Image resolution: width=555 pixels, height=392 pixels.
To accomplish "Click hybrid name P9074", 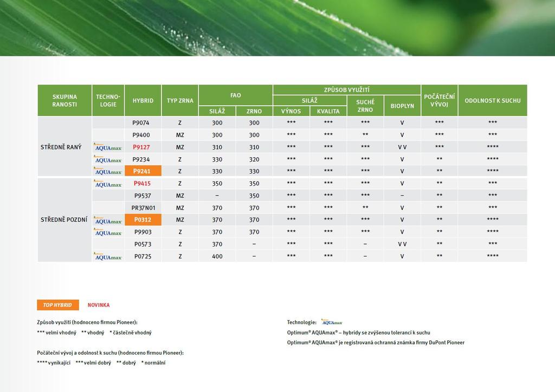I will [x=141, y=123].
